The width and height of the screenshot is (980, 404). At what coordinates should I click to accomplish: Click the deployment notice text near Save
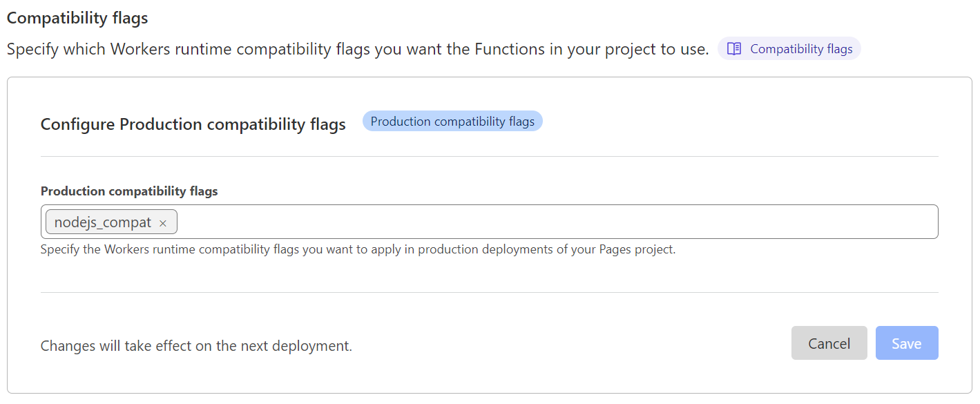(195, 345)
